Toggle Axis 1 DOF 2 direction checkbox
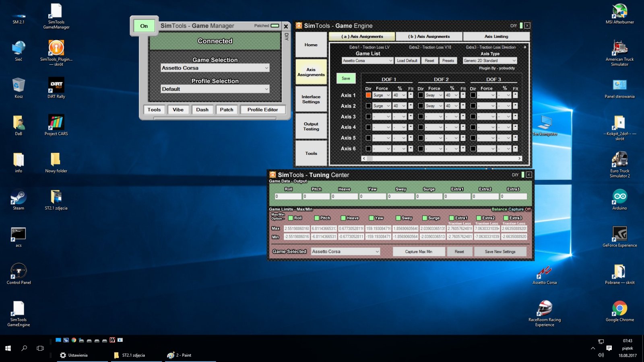This screenshot has height=362, width=644. pyautogui.click(x=421, y=95)
